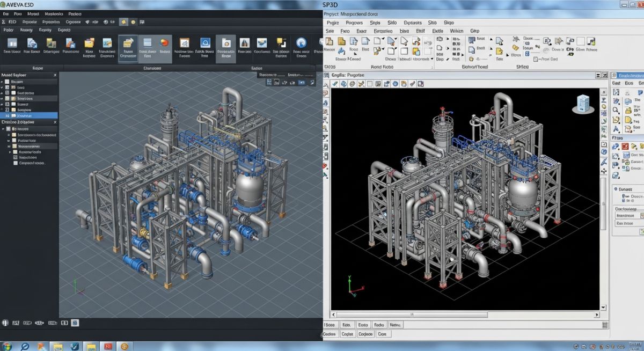Image resolution: width=644 pixels, height=351 pixels.
Task: Open dropdown arrow beside SP3D blue cursor icon
Action: [x=396, y=39]
